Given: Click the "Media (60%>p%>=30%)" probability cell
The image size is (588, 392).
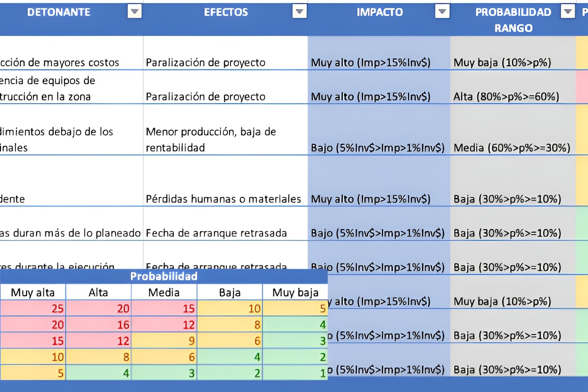Looking at the screenshot, I should (512, 148).
